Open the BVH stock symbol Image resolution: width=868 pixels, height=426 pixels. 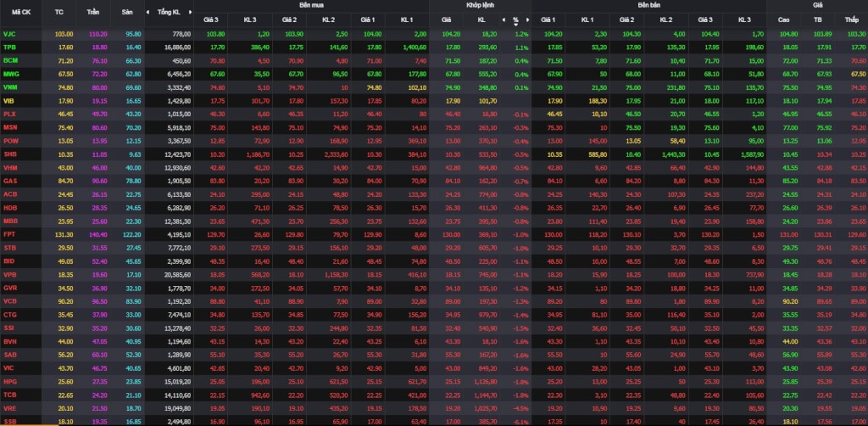click(x=9, y=340)
